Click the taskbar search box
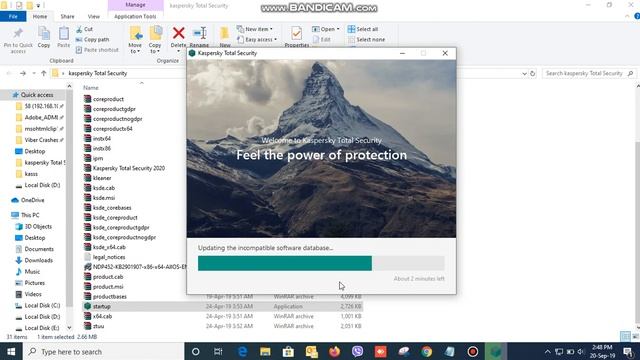This screenshot has height=360, width=640. tap(104, 351)
